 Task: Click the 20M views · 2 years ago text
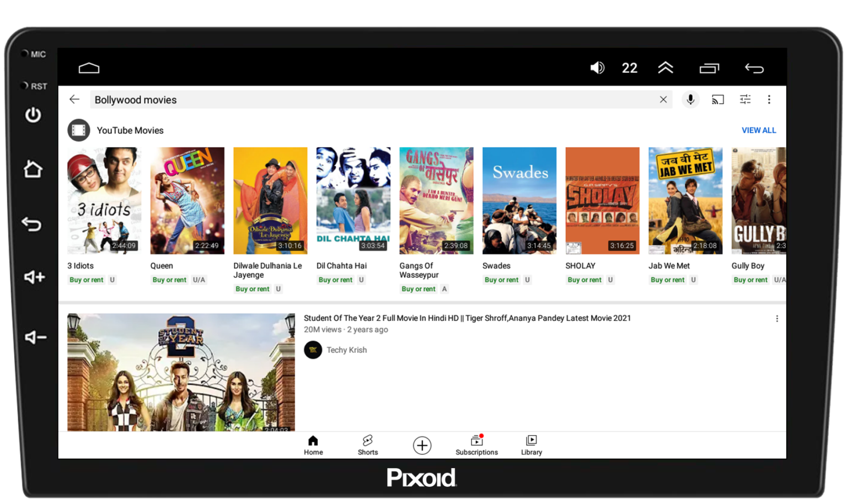tap(346, 330)
